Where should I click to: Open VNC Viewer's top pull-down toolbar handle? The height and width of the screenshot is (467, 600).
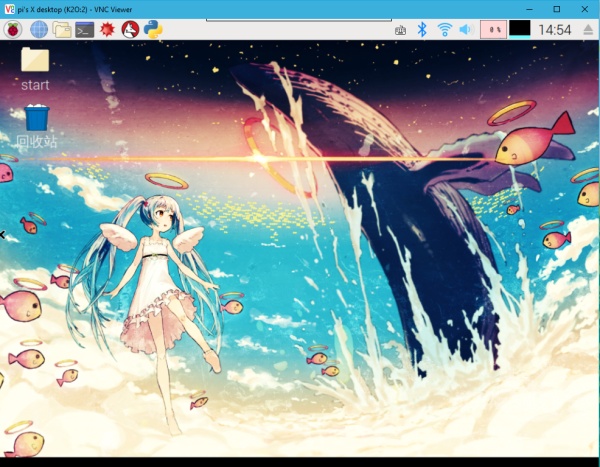point(299,20)
